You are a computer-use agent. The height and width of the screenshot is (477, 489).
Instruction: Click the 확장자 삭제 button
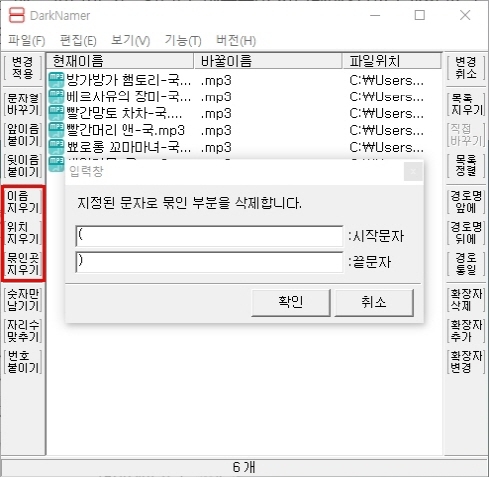tap(466, 300)
